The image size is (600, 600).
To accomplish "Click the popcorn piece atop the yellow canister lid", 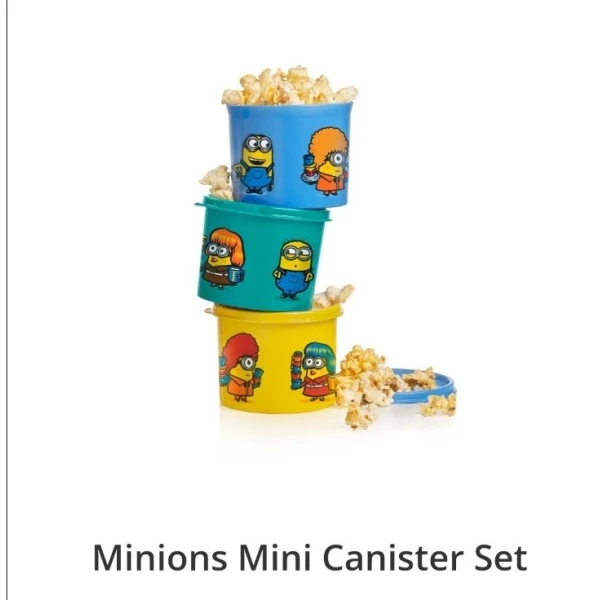I will point(334,295).
